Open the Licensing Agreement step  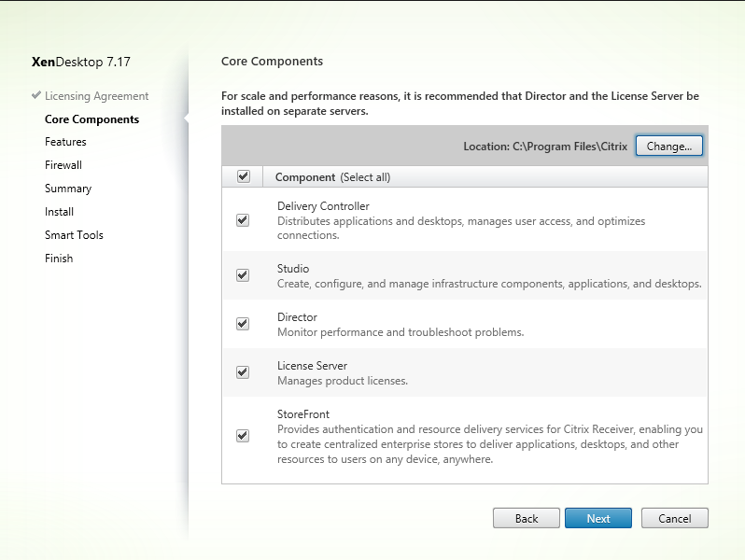coord(96,96)
